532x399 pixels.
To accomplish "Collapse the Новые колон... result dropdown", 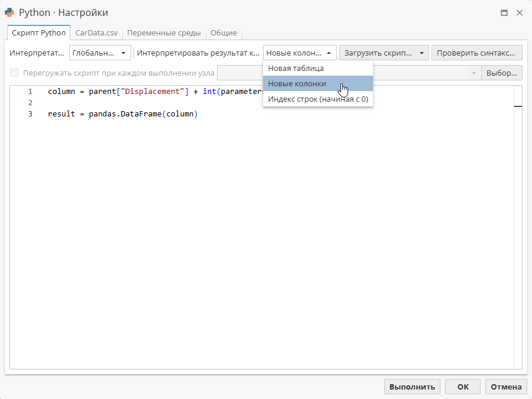I will [300, 53].
